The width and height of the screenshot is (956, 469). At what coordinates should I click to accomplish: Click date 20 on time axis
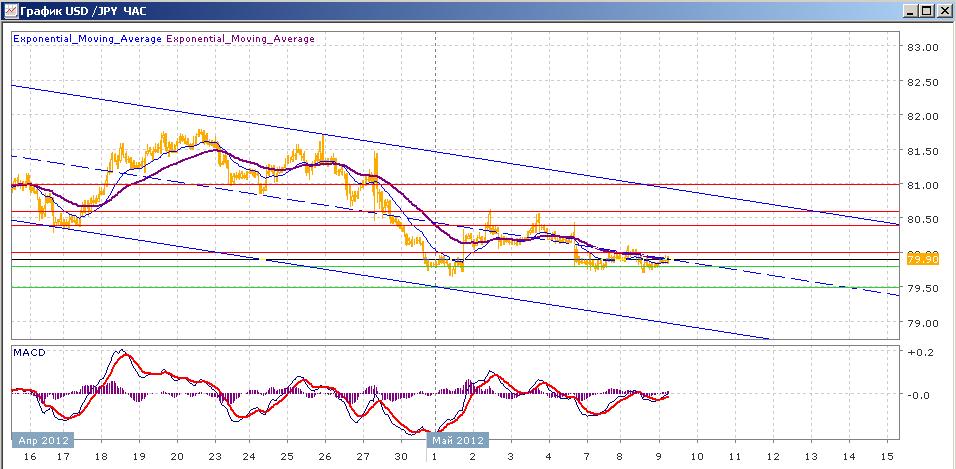tap(177, 456)
